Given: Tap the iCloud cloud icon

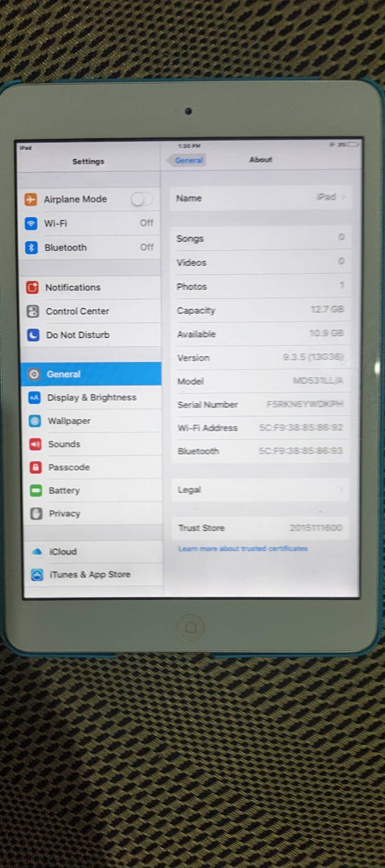Looking at the screenshot, I should [x=37, y=551].
